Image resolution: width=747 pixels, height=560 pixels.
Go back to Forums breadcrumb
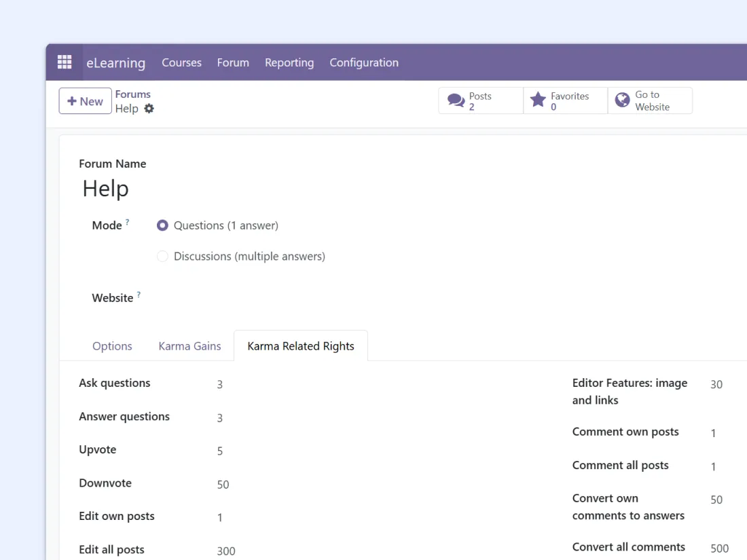pos(132,94)
